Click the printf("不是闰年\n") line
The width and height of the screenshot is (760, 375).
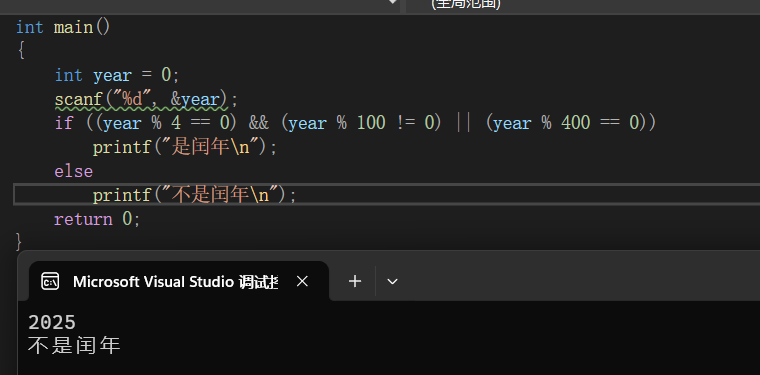[x=194, y=195]
